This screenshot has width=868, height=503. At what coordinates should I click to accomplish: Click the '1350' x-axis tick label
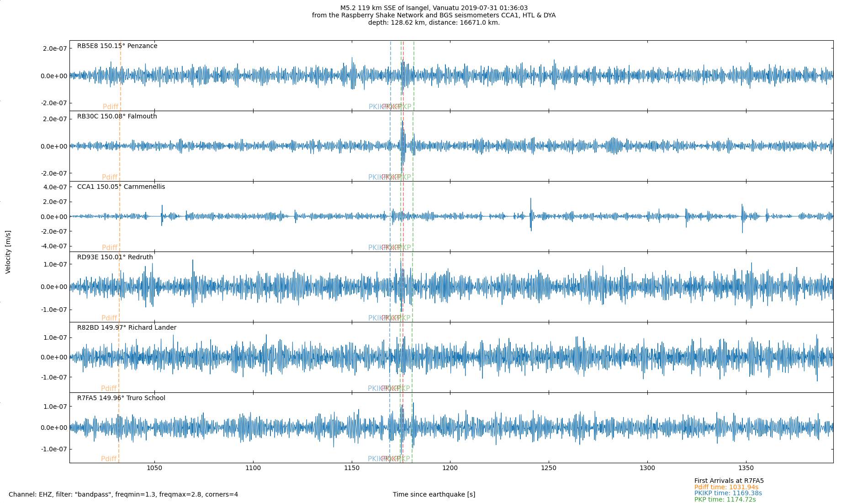coord(746,468)
